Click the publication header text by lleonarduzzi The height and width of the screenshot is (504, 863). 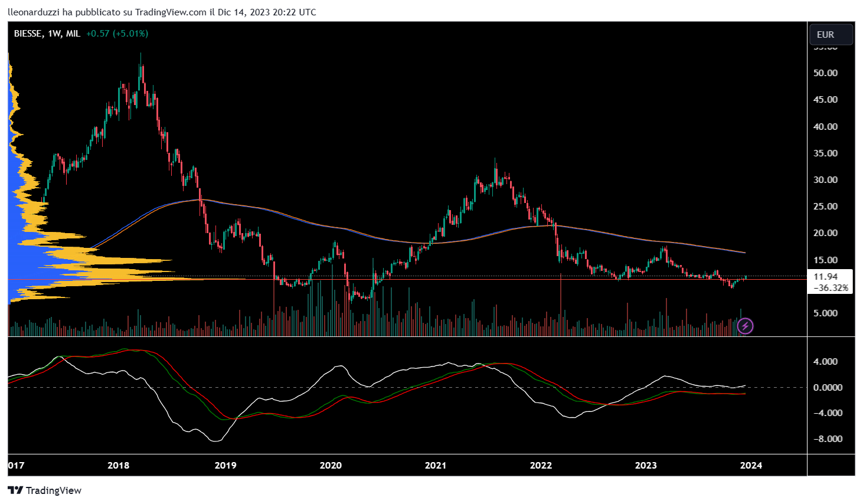[162, 12]
